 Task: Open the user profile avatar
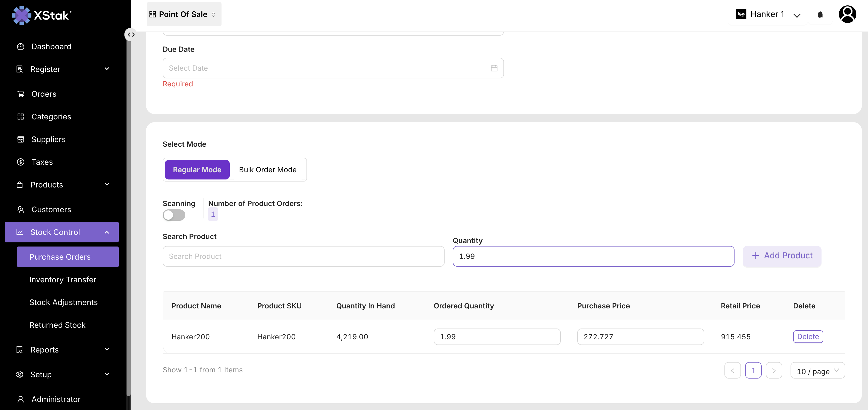[x=847, y=14]
